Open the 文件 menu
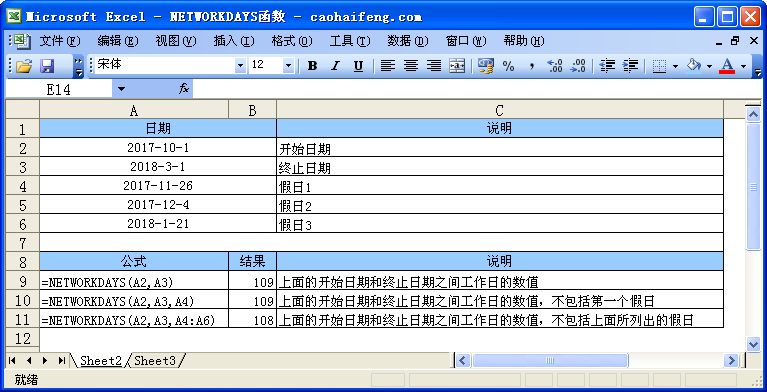The image size is (767, 392). [59, 41]
